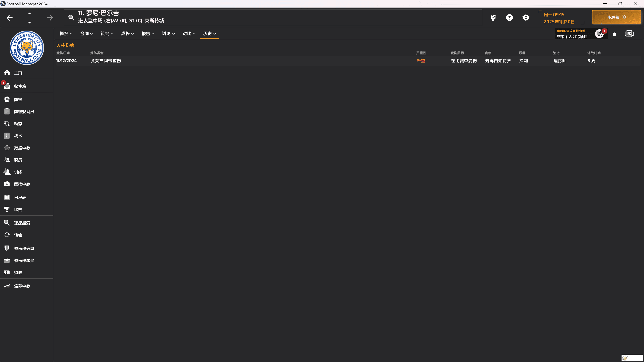Open the settings gear icon
The width and height of the screenshot is (644, 362).
tap(526, 17)
